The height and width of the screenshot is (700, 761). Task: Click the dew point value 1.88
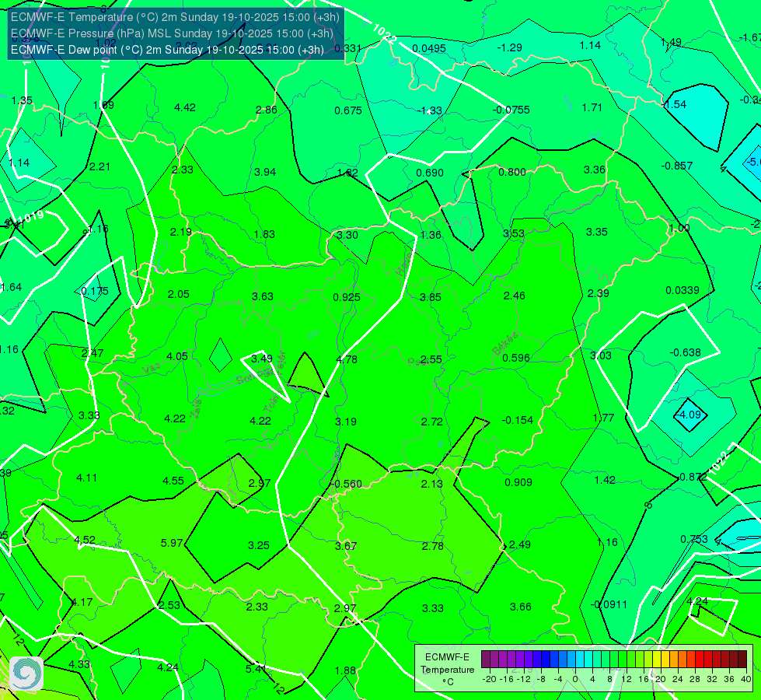tap(345, 671)
